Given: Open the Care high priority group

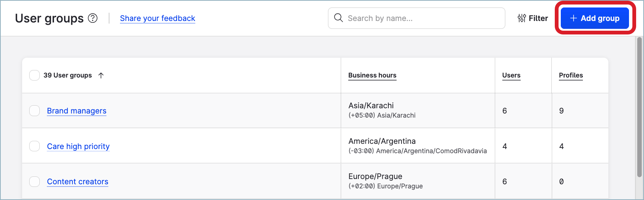Looking at the screenshot, I should click(78, 146).
